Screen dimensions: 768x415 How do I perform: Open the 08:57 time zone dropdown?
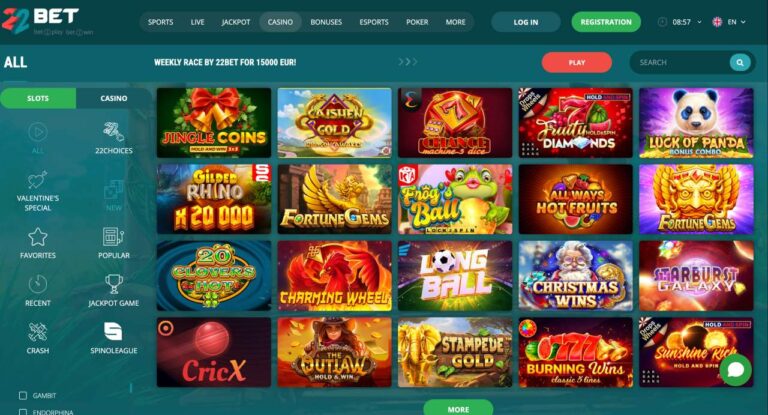680,22
